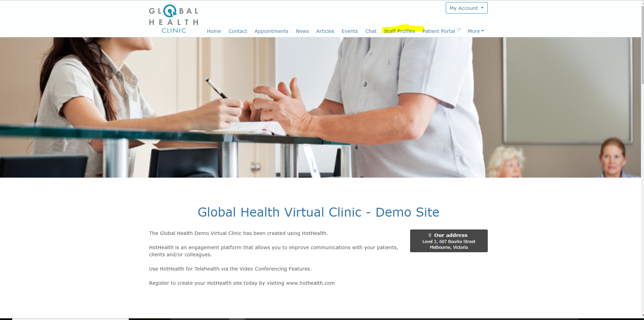Expand the More navigation menu
This screenshot has height=320, width=644.
point(476,31)
